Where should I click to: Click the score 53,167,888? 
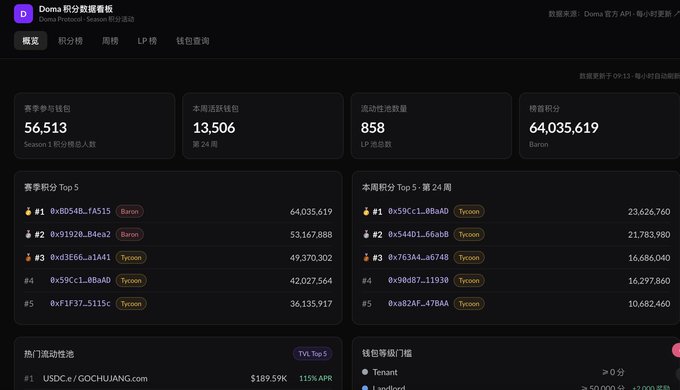coord(311,235)
